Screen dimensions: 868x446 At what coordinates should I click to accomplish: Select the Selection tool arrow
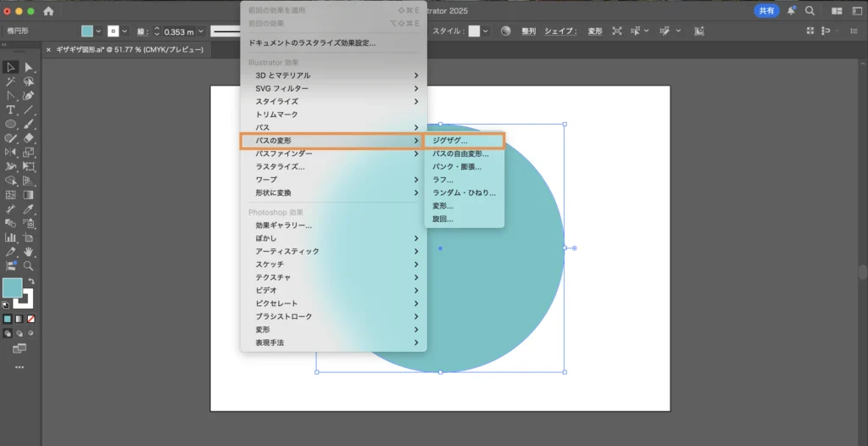click(11, 68)
